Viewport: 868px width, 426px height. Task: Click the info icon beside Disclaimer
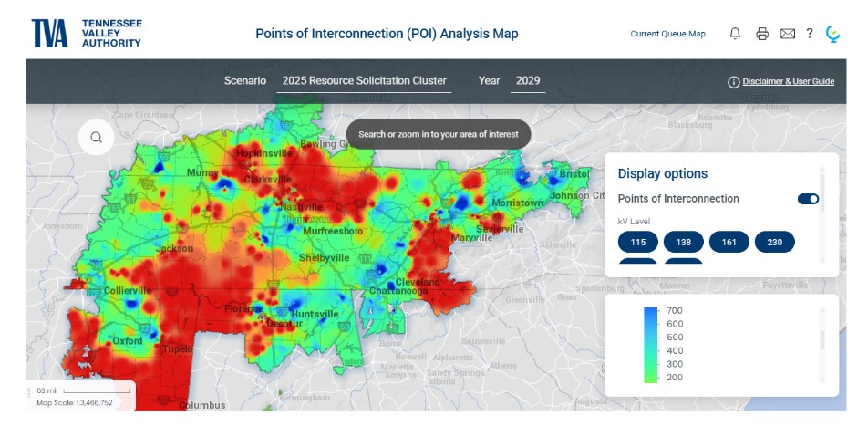pyautogui.click(x=733, y=82)
